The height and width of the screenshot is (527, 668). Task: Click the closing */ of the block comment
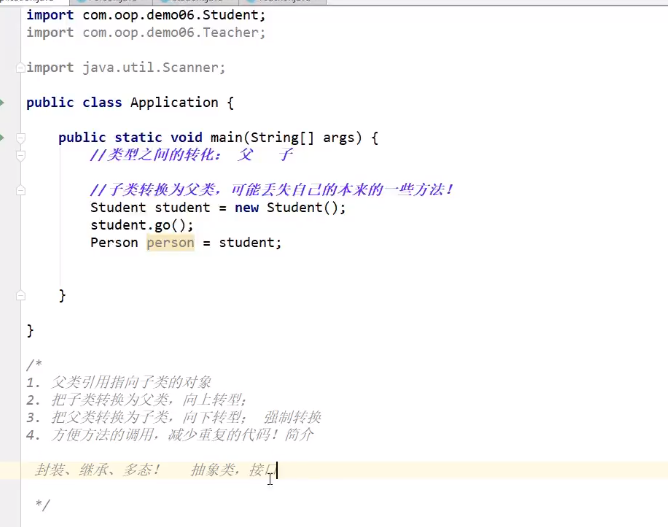coord(43,505)
